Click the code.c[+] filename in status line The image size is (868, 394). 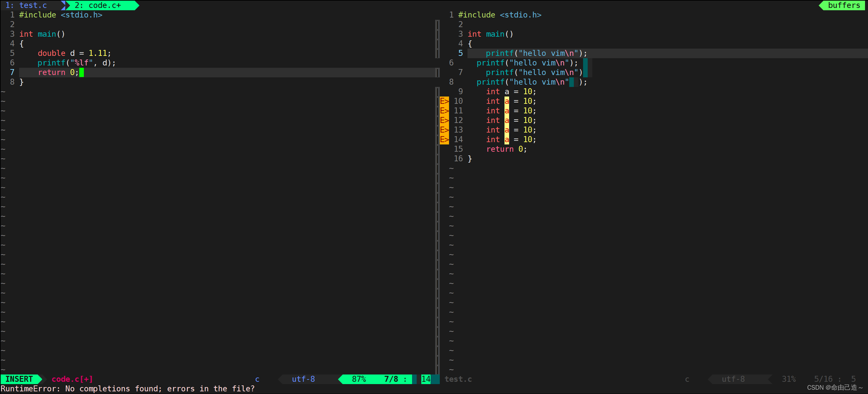click(72, 379)
